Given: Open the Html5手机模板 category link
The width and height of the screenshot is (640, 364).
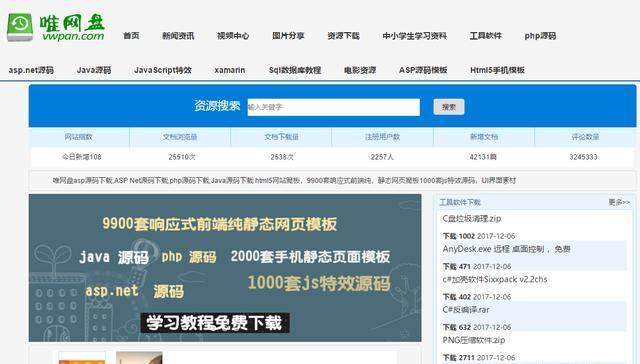Looking at the screenshot, I should (x=497, y=70).
